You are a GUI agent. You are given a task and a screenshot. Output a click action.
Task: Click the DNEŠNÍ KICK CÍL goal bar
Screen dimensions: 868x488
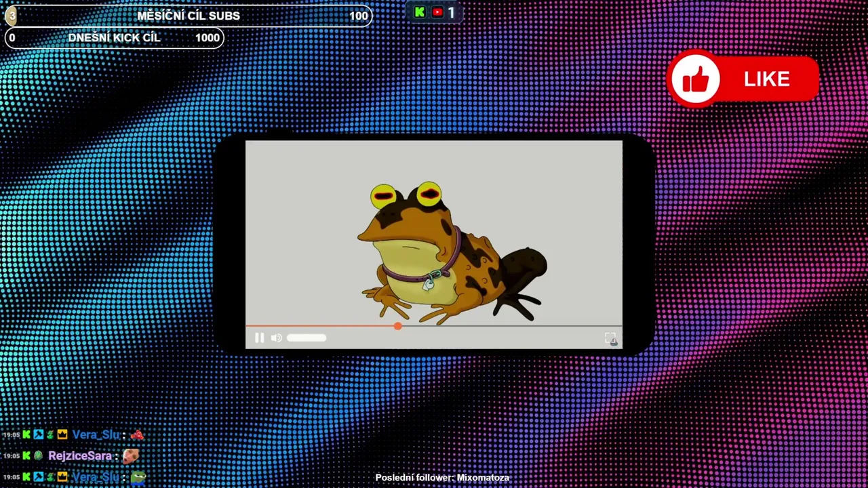[x=115, y=37]
